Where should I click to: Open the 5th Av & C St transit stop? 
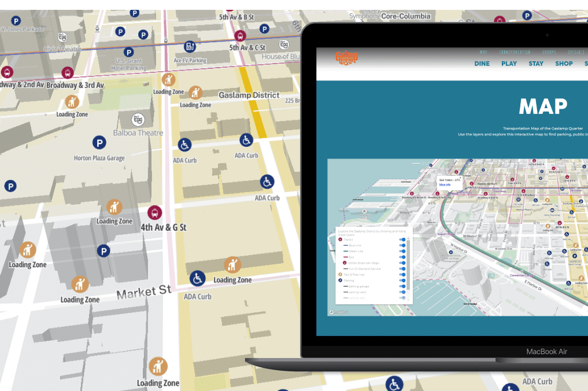240,36
